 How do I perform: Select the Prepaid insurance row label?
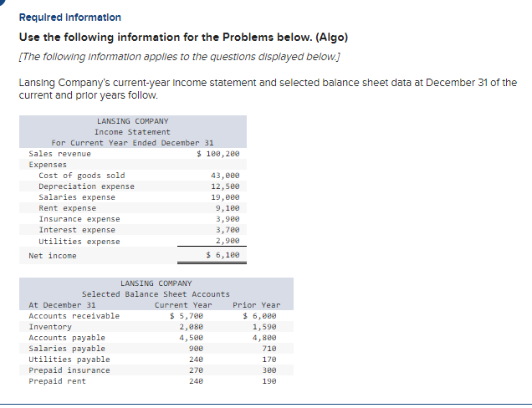point(69,370)
